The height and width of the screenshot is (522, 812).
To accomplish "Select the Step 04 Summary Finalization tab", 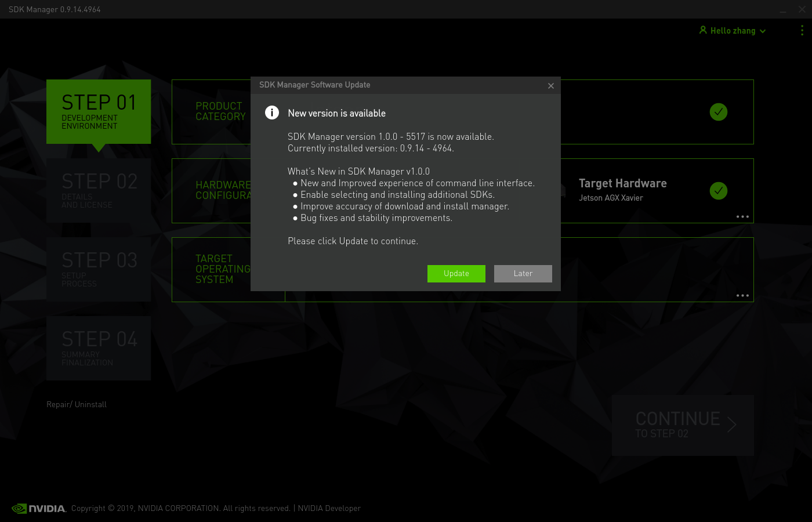I will [99, 348].
